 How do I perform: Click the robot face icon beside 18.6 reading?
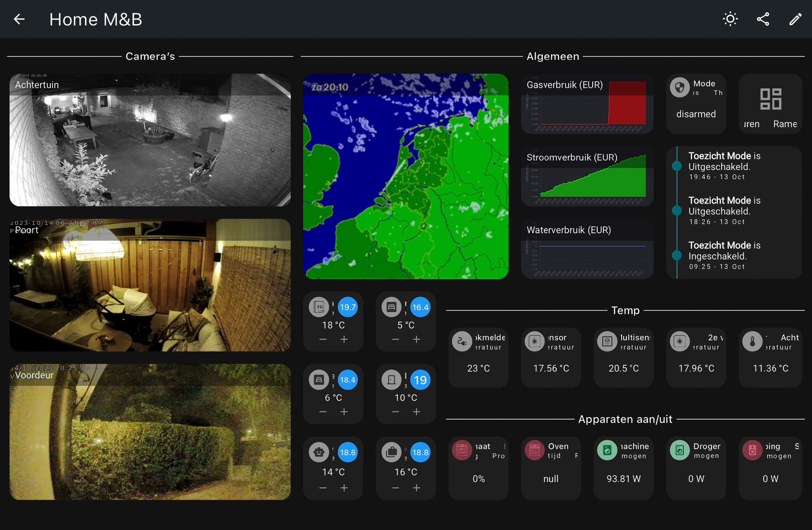[x=319, y=452]
